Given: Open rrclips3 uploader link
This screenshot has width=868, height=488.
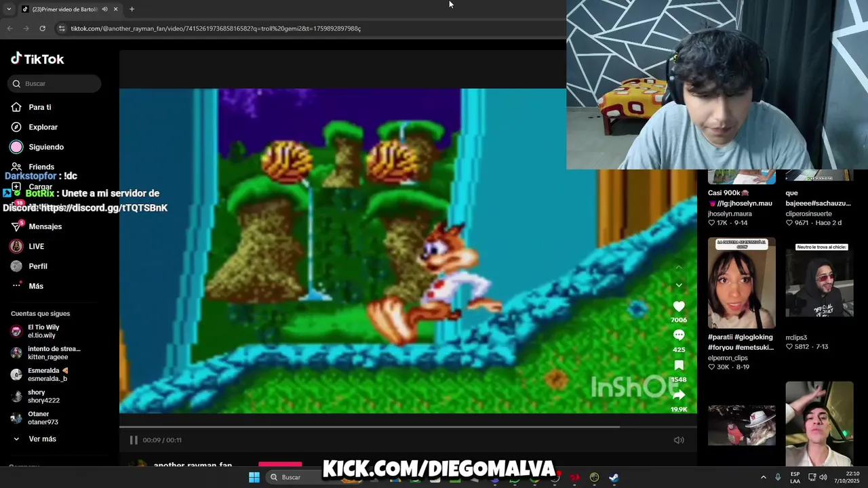Looking at the screenshot, I should point(796,338).
